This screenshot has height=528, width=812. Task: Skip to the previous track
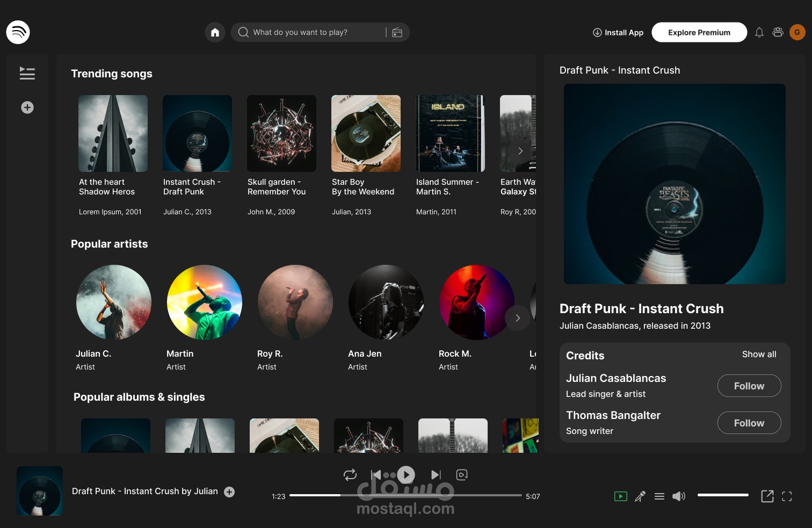(x=376, y=475)
